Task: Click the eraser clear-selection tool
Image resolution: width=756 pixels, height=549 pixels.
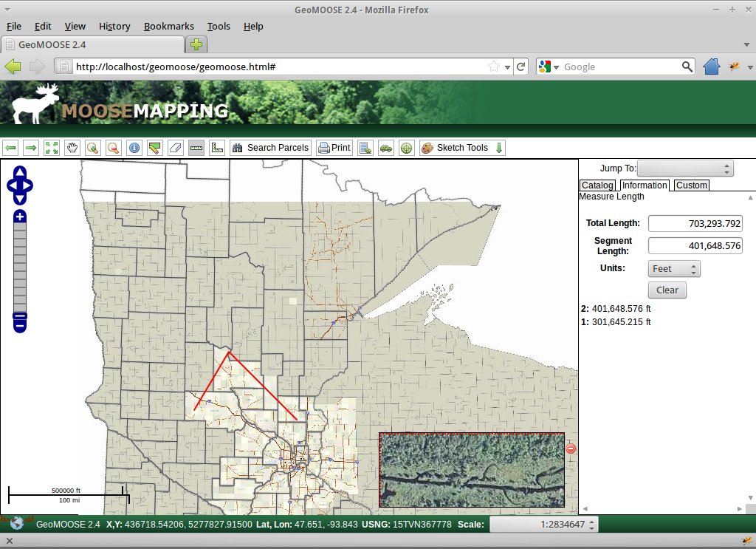Action: click(x=176, y=148)
